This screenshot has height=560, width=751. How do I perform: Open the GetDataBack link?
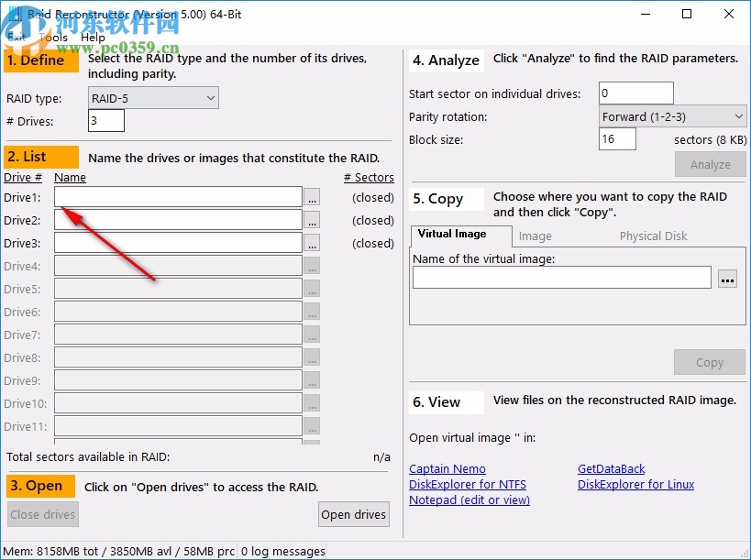pos(611,469)
